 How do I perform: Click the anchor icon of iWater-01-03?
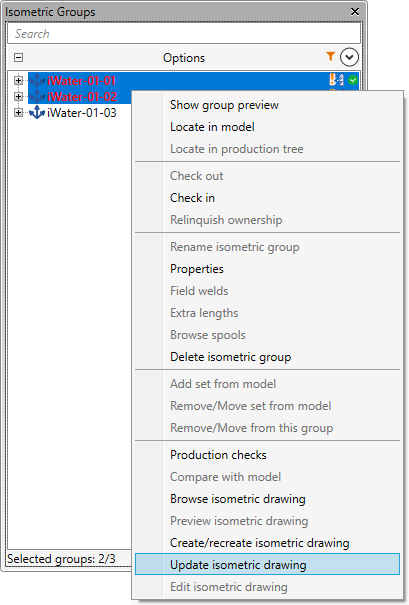click(37, 112)
